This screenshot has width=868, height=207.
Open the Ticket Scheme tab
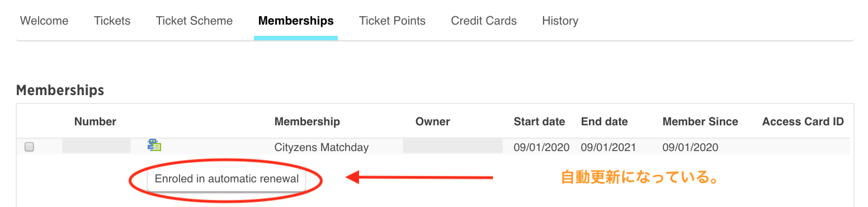pos(194,21)
